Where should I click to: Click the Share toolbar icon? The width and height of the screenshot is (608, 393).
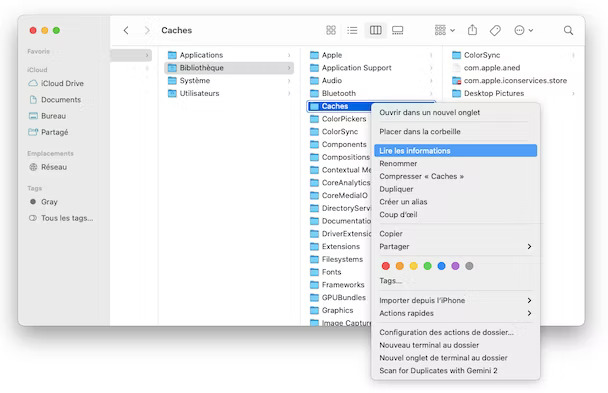point(472,30)
